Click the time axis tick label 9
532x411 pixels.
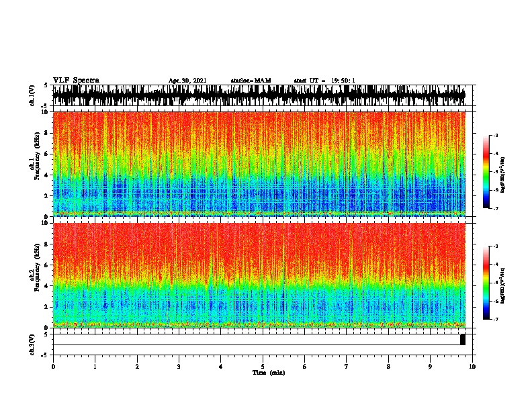tap(430, 367)
